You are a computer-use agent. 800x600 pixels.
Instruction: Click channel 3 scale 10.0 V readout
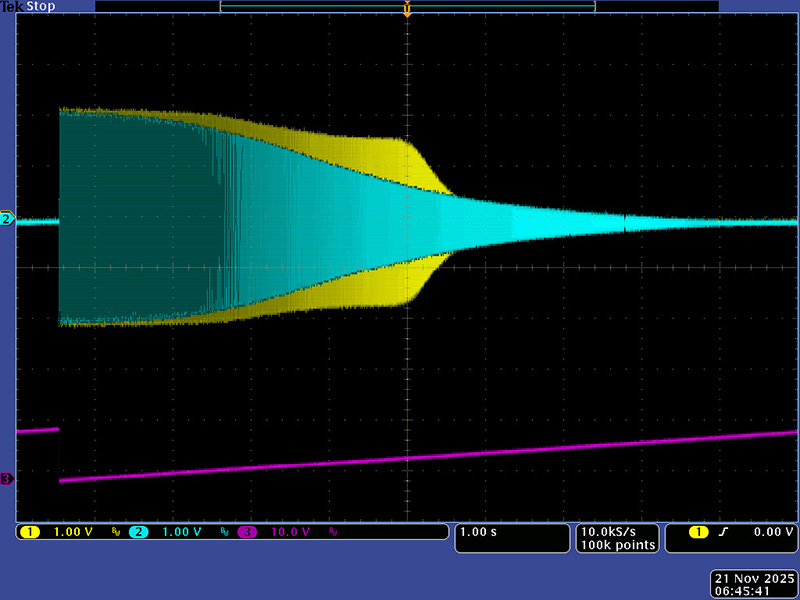tap(290, 532)
